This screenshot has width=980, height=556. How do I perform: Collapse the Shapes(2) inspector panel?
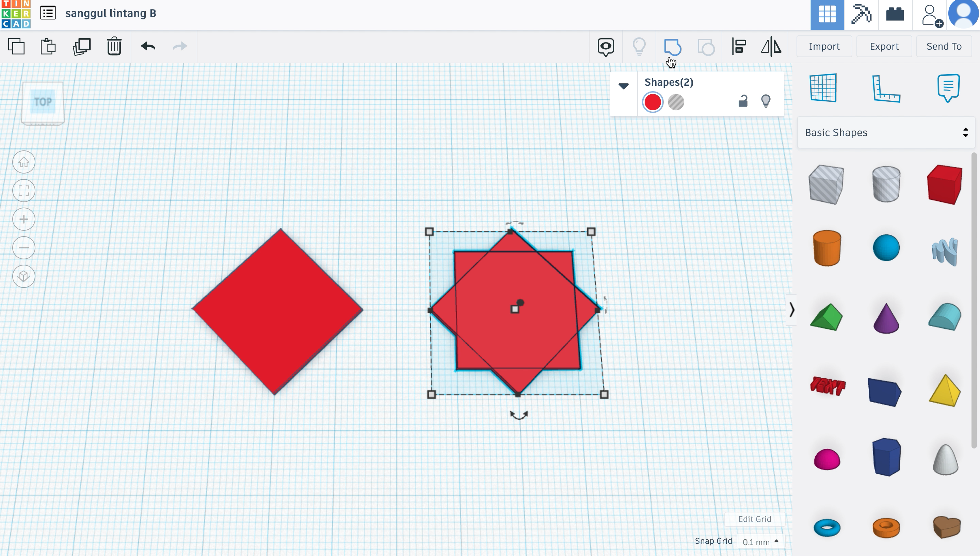pyautogui.click(x=624, y=86)
